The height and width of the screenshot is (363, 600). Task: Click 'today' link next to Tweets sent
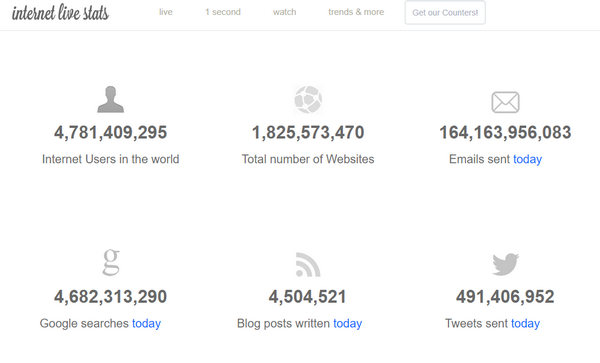pos(525,324)
